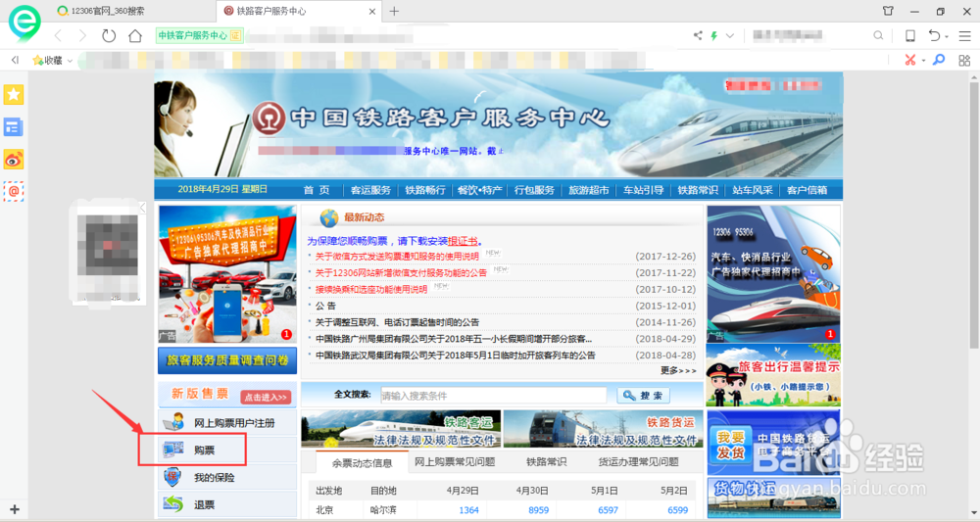Click the blue find magnifier icon
Screen dimensions: 980x522
click(x=939, y=60)
